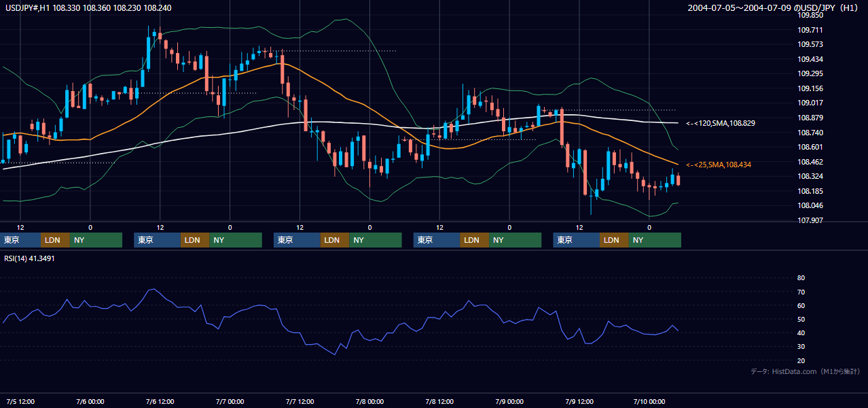The height and width of the screenshot is (408, 868).
Task: Click RSI level label 20
Action: pos(801,360)
